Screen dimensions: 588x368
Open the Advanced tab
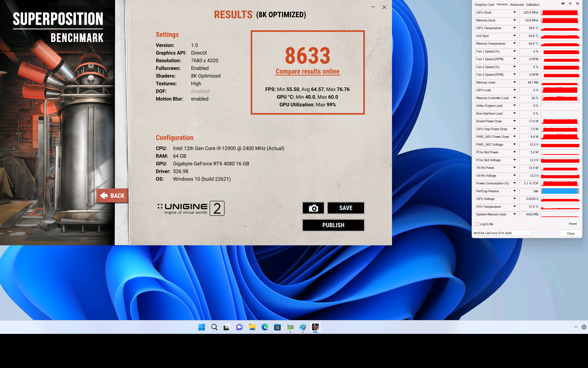(x=517, y=5)
